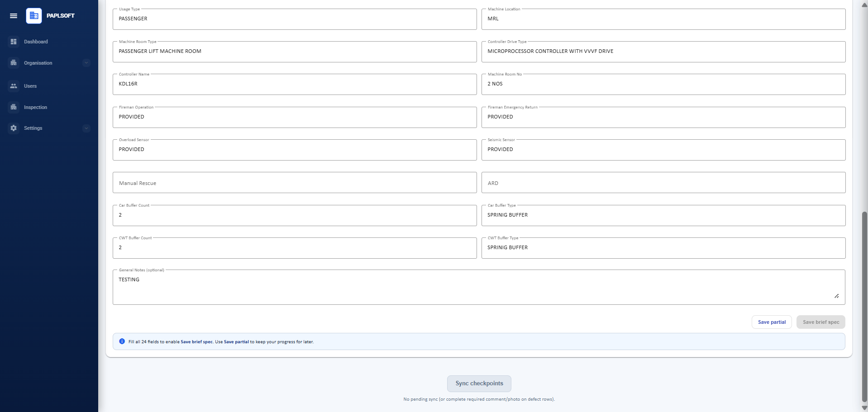Image resolution: width=868 pixels, height=412 pixels.
Task: Expand the Settings menu chevron
Action: (86, 128)
